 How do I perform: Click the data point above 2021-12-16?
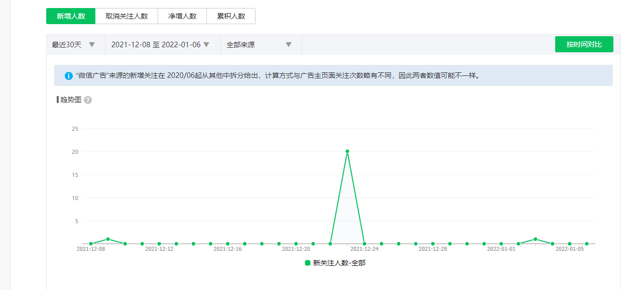tap(227, 244)
